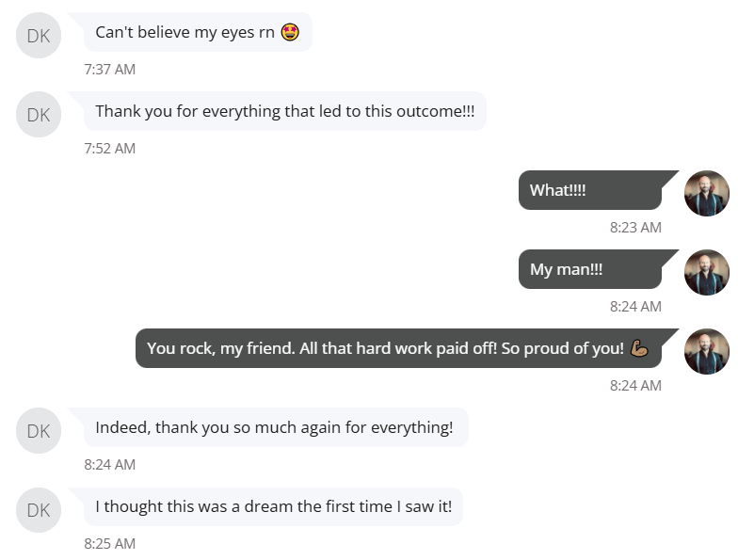Image resolution: width=738 pixels, height=560 pixels.
Task: Click the DK avatar next to "Thank you for everything that led"
Action: point(39,115)
